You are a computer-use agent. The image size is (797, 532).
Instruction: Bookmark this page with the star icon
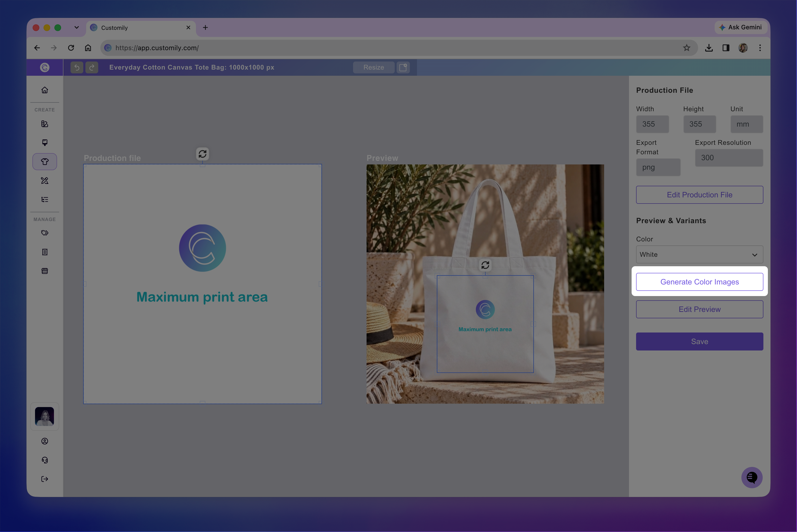[687, 48]
